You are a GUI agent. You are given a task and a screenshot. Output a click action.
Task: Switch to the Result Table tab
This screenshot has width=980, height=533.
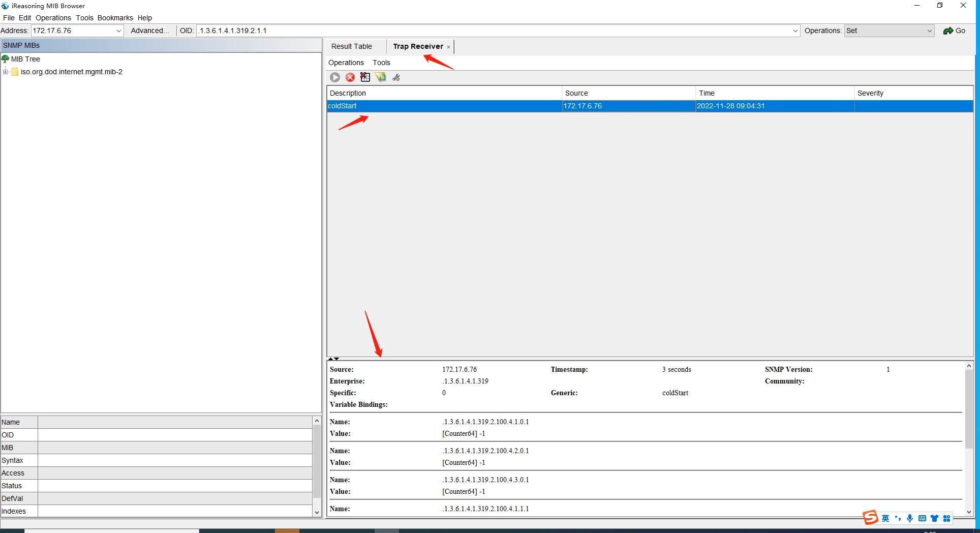(x=352, y=46)
